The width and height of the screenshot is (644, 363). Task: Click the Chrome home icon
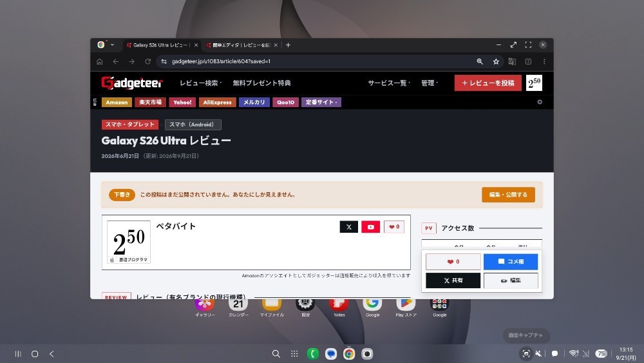click(99, 62)
